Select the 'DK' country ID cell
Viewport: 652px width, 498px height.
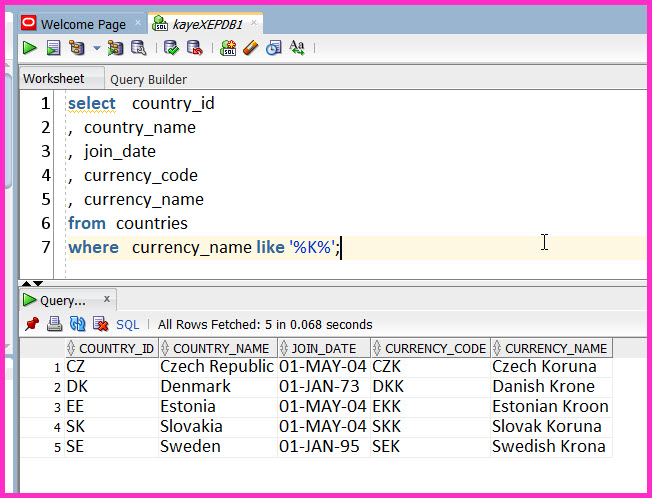point(111,387)
